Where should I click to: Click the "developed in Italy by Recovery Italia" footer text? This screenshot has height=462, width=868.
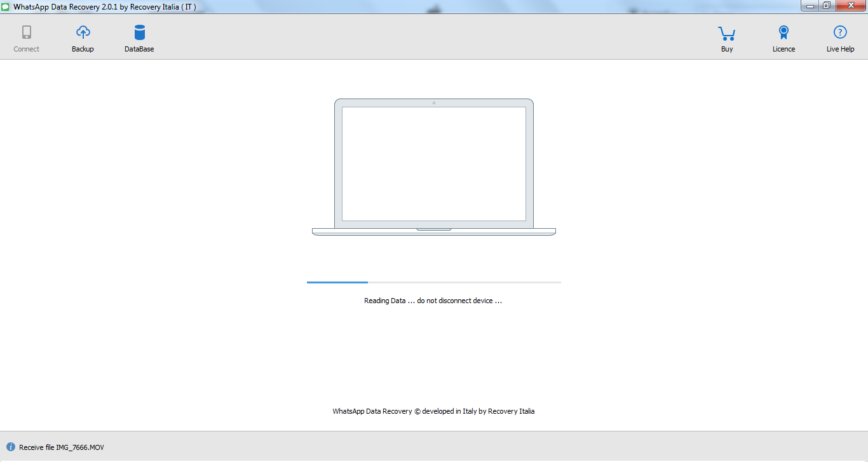pos(479,411)
